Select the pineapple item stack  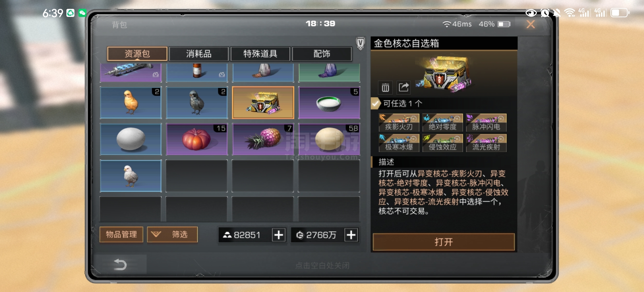pos(263,139)
